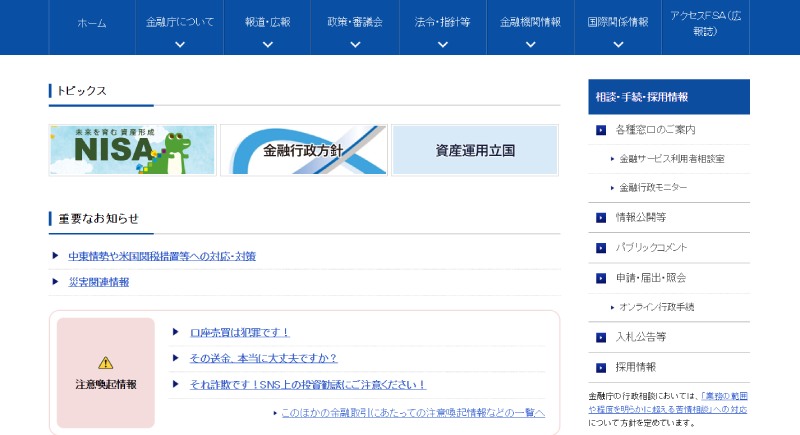Expand chevron under 法令・指針等
Viewport: 800px width, 435px height.
click(443, 44)
